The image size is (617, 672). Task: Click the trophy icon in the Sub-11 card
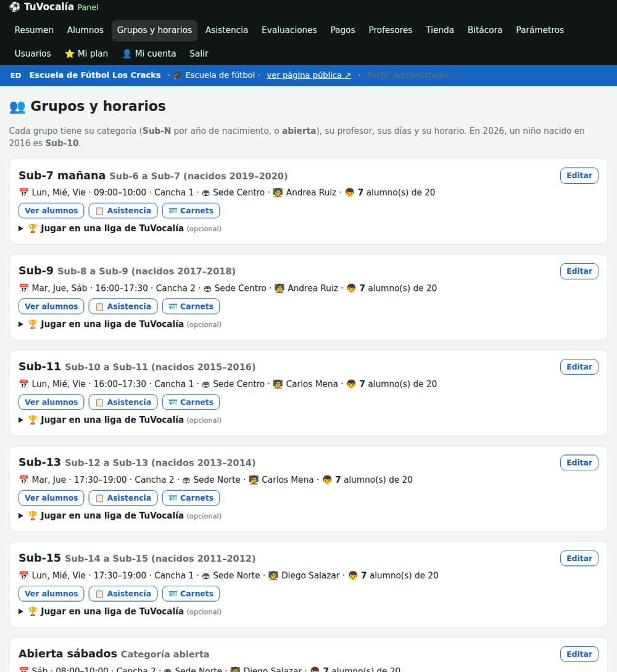click(33, 420)
